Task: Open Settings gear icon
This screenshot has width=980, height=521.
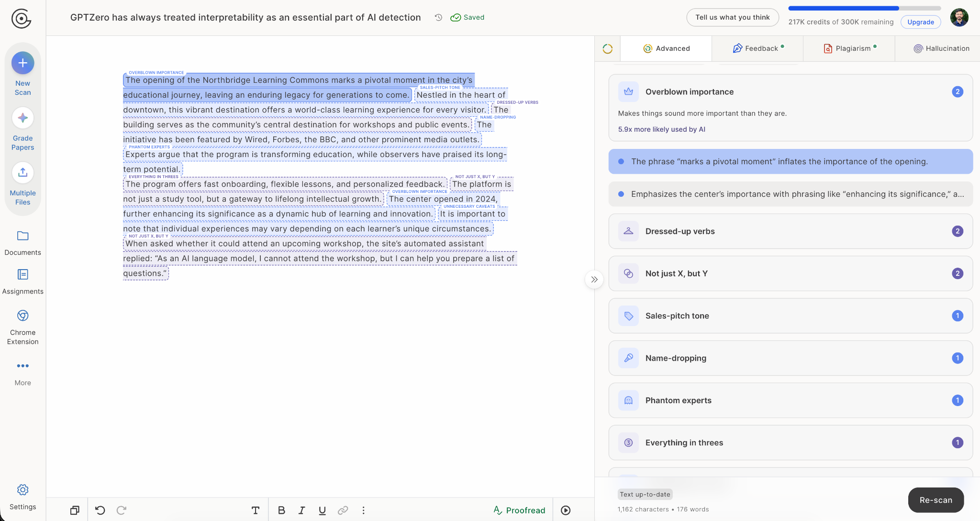Action: pyautogui.click(x=22, y=490)
